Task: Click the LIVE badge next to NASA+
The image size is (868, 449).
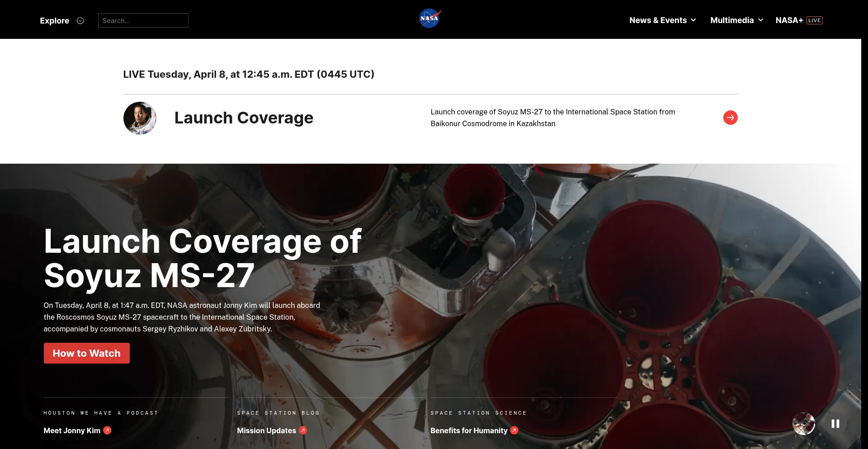Action: 814,20
